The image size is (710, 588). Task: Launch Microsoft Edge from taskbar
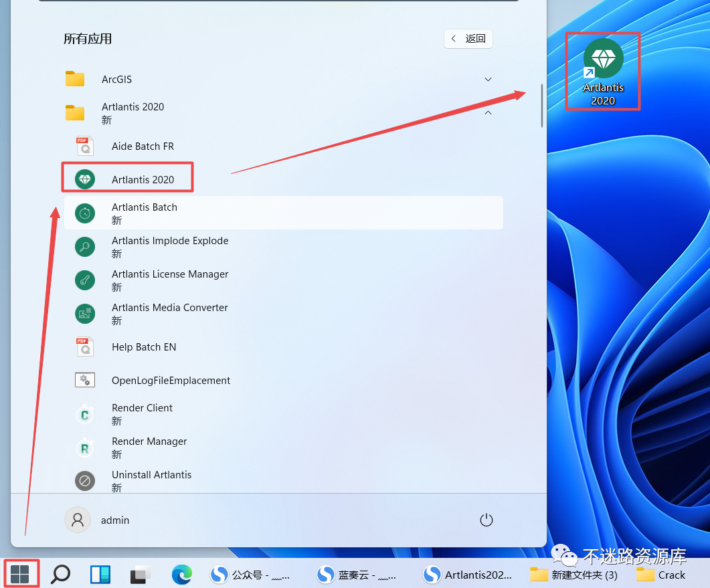pos(181,575)
